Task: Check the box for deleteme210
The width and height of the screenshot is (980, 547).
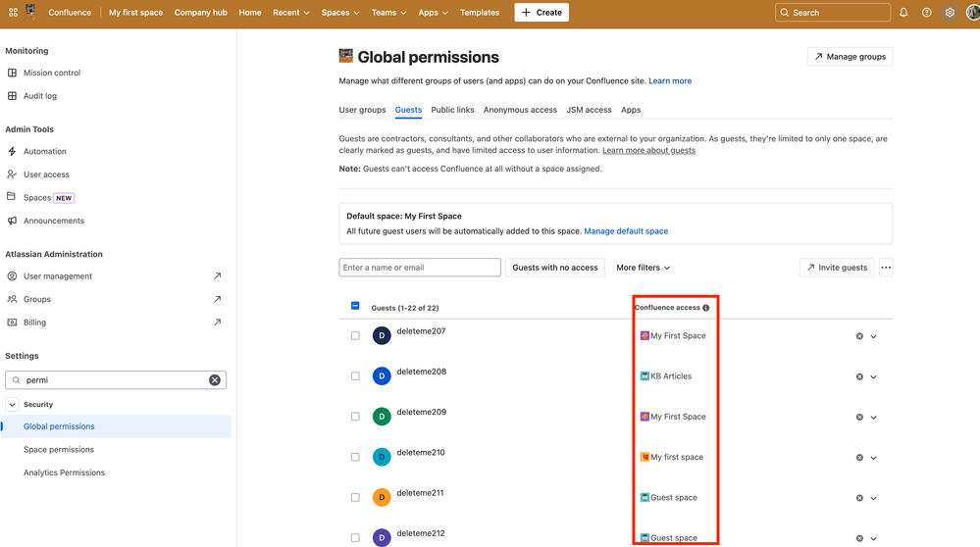Action: tap(355, 457)
